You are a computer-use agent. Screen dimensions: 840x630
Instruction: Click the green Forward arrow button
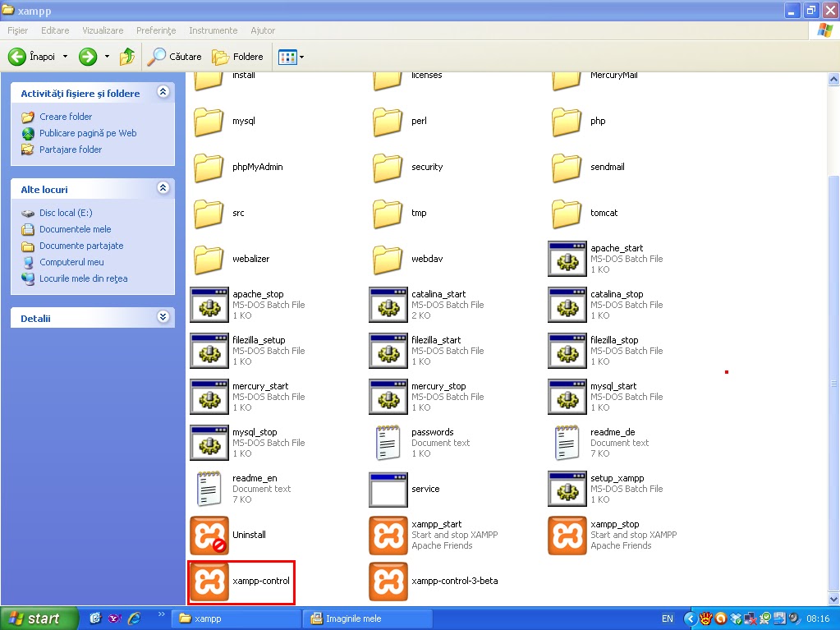click(88, 56)
